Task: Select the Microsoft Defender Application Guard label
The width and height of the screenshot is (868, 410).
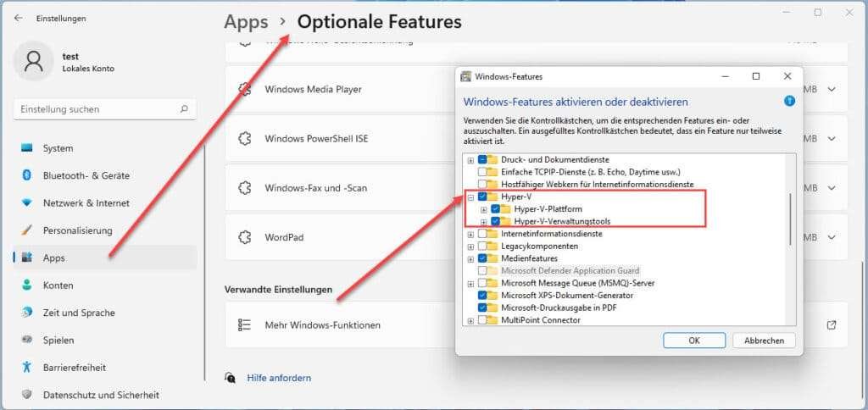Action: point(570,270)
